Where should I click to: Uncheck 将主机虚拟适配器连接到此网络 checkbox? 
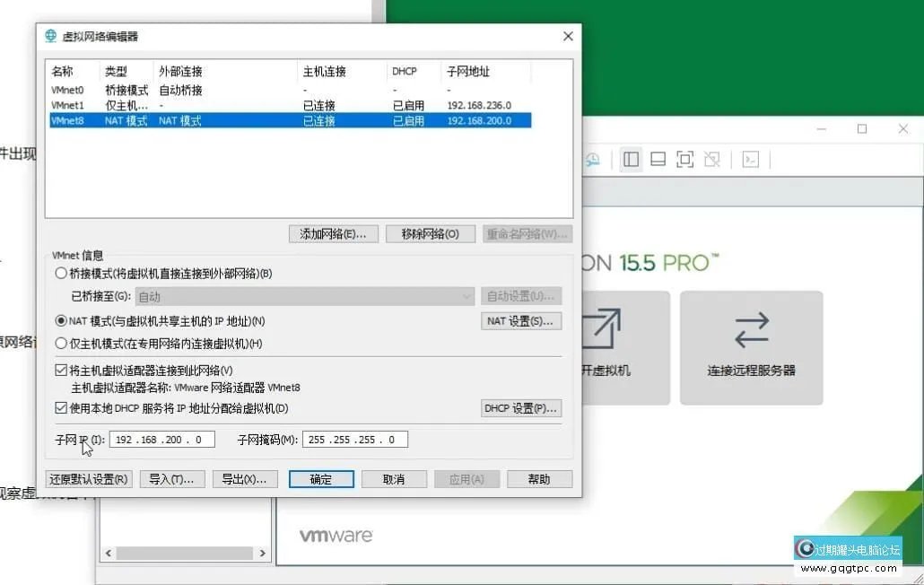(61, 371)
